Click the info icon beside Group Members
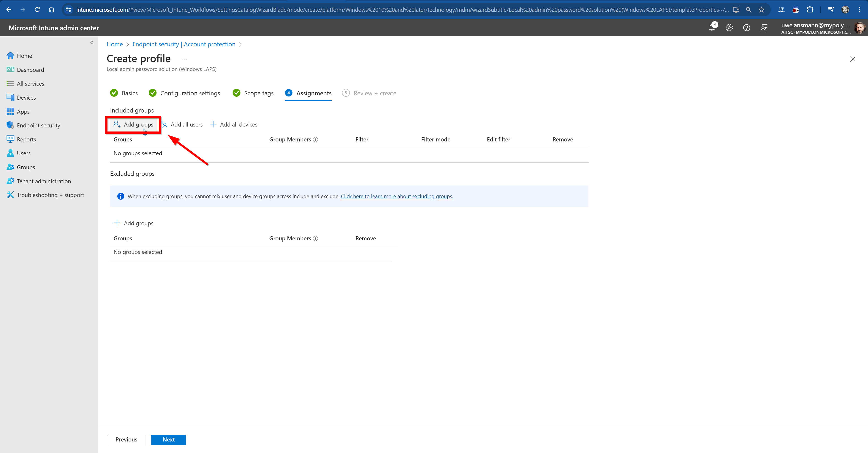 pyautogui.click(x=315, y=139)
